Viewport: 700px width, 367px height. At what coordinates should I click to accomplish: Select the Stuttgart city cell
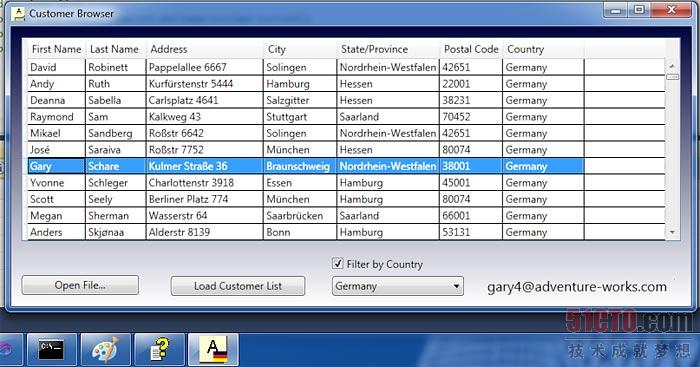coord(300,117)
